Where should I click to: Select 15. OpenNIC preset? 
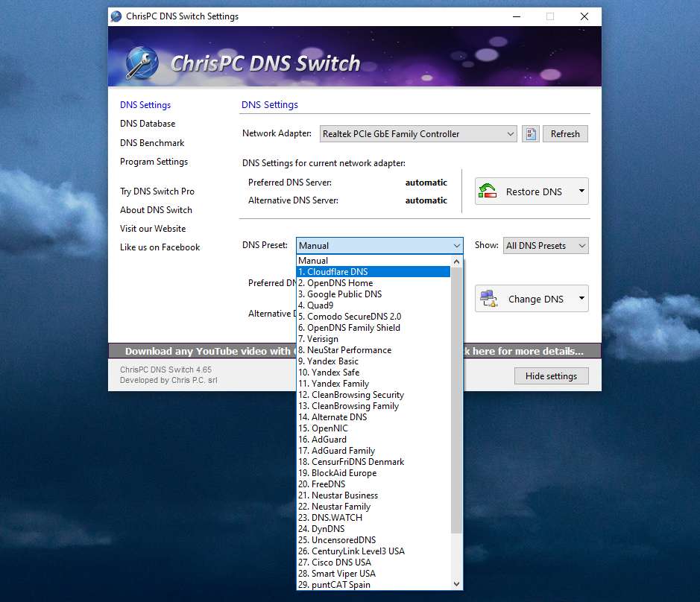coord(373,428)
